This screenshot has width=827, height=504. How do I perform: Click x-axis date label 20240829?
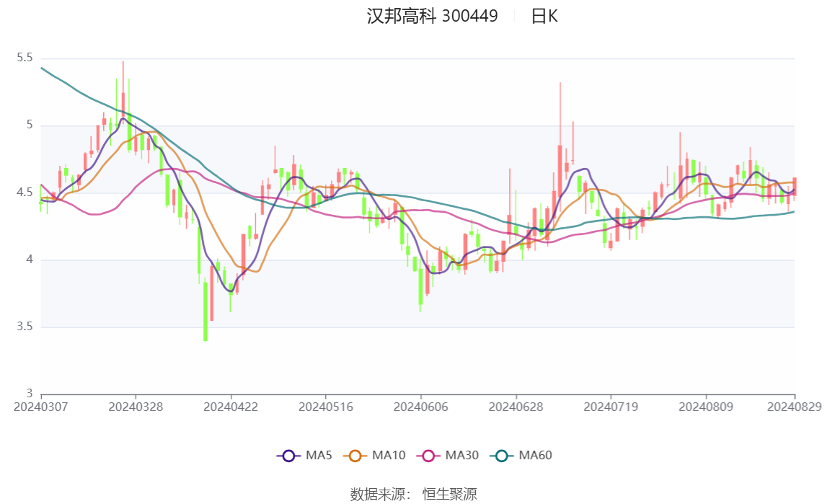794,407
